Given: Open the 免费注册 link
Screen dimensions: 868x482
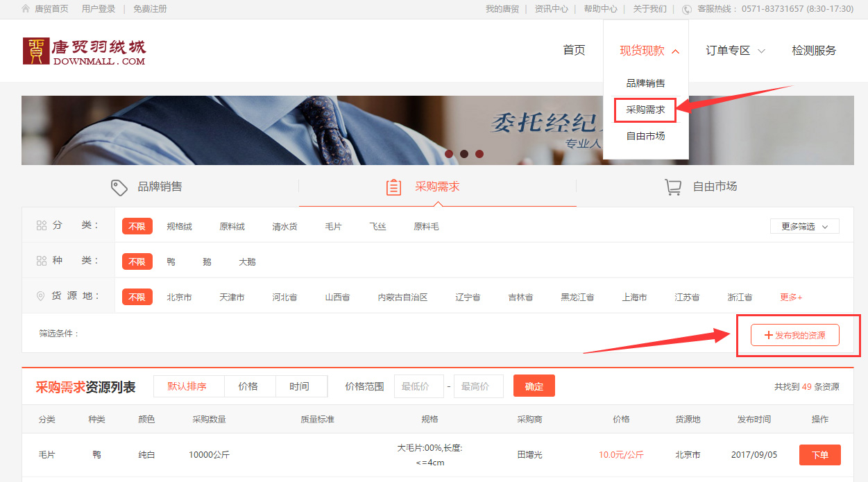Looking at the screenshot, I should pyautogui.click(x=150, y=9).
